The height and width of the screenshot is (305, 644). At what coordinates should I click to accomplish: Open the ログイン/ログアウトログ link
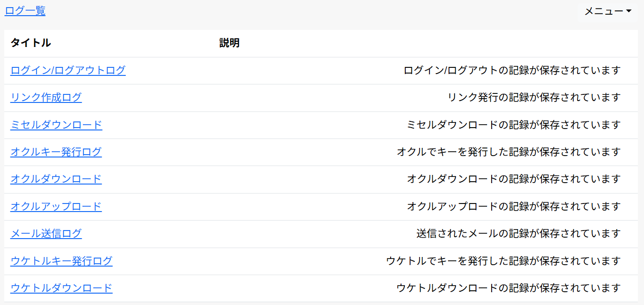click(x=68, y=71)
